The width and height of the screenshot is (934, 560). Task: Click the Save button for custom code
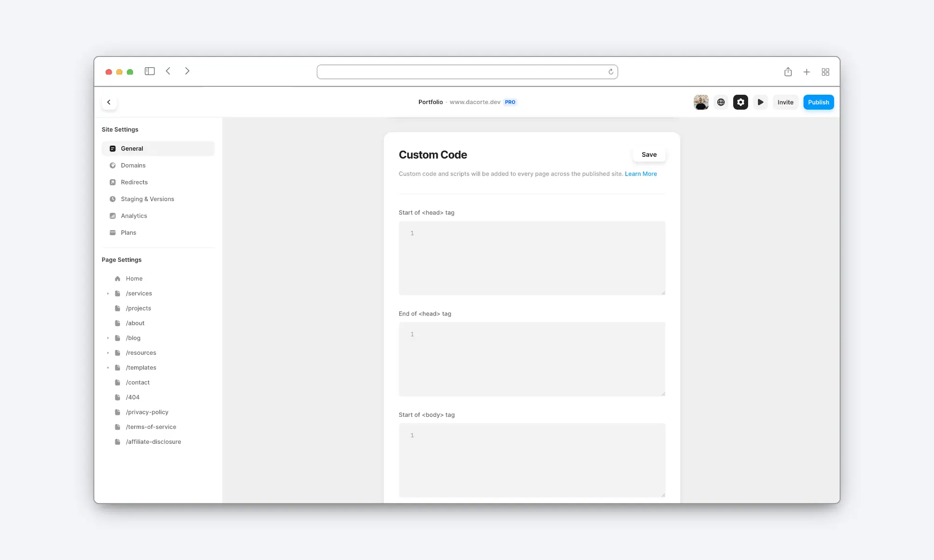click(649, 154)
